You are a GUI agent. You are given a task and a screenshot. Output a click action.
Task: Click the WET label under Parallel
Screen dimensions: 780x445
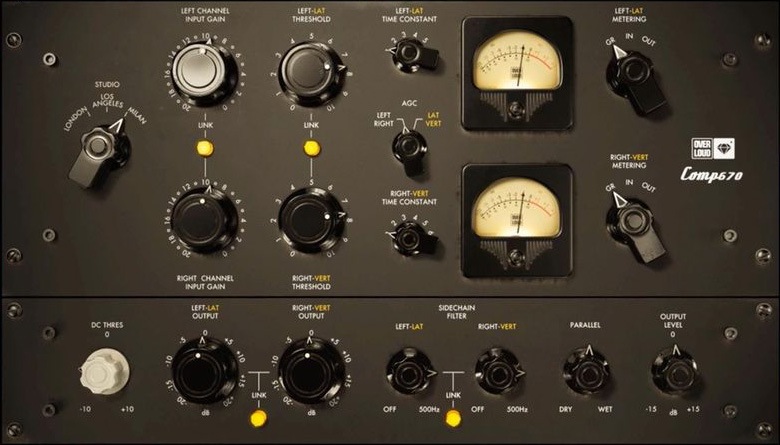pyautogui.click(x=605, y=410)
